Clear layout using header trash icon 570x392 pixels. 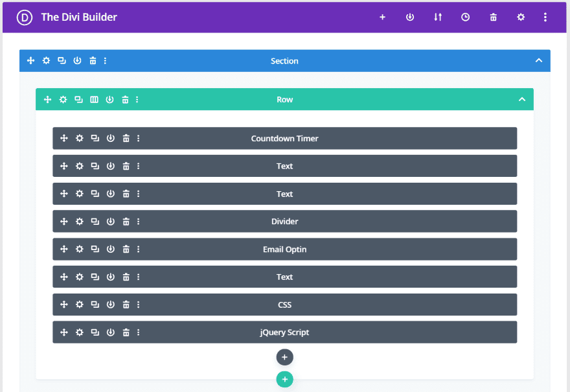point(494,17)
